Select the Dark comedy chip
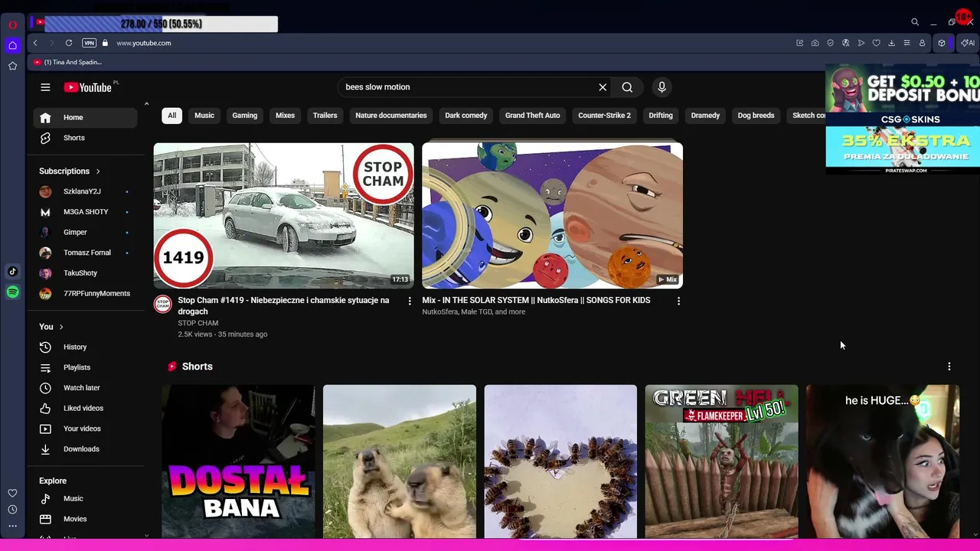980x551 pixels. click(466, 116)
